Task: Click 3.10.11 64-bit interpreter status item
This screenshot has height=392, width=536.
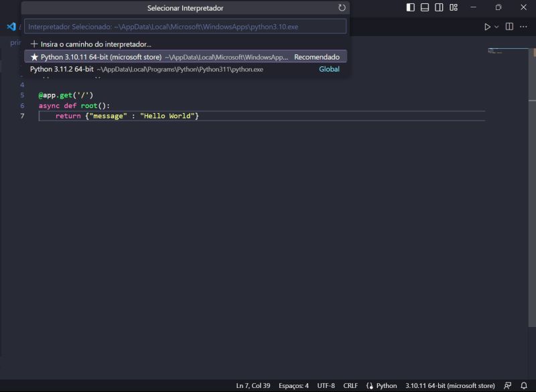Action: (x=450, y=385)
